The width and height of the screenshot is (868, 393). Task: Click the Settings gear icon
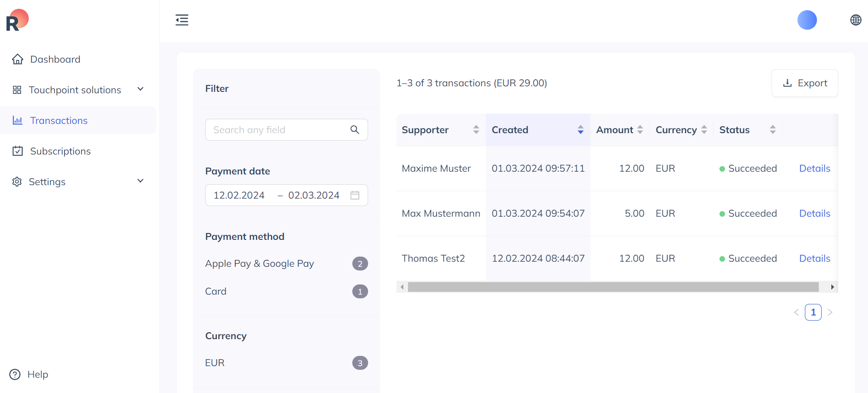[17, 182]
